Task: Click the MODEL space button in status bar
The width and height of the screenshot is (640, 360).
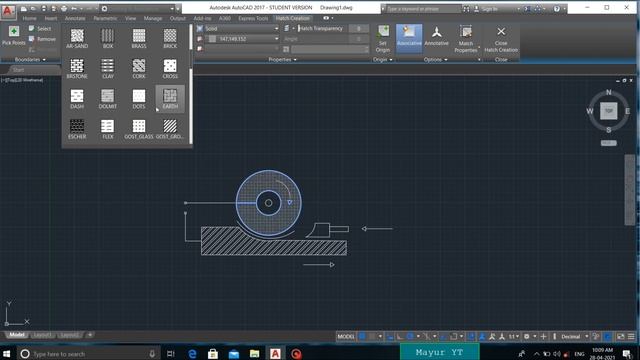Action: [x=346, y=336]
